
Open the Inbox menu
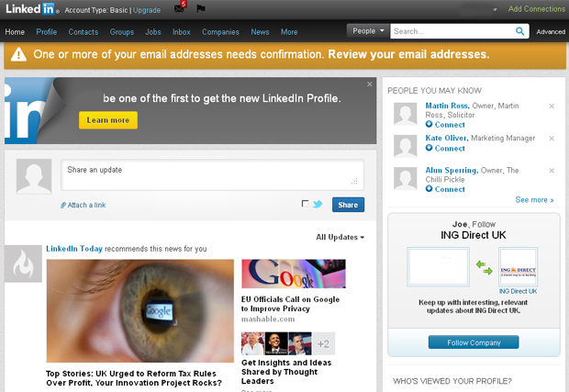(182, 32)
